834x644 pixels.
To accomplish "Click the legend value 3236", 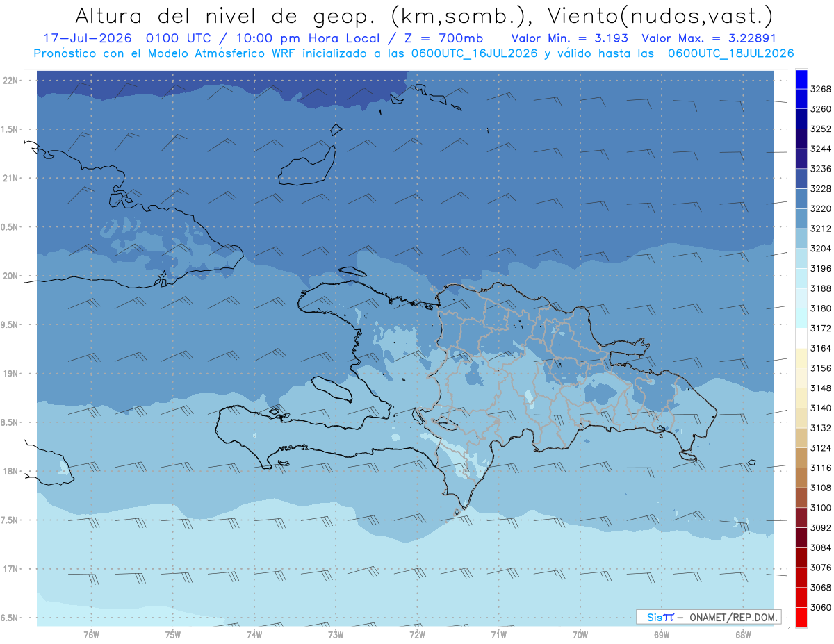I will (x=821, y=169).
